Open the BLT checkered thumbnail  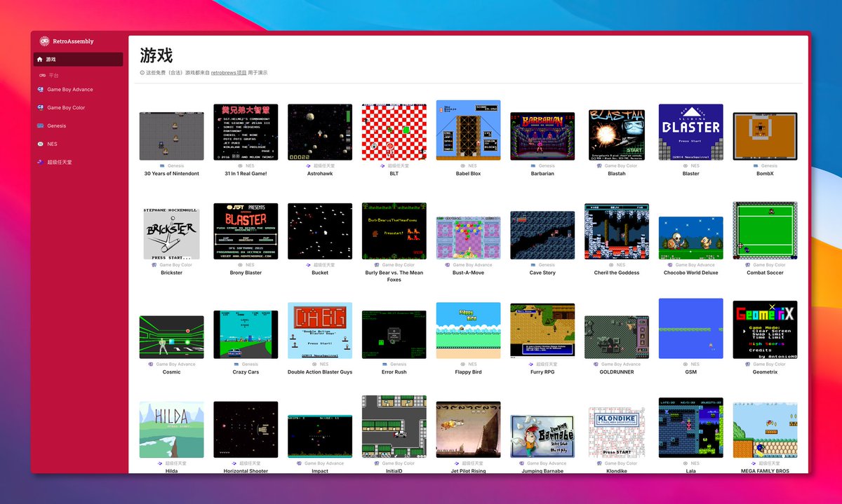pyautogui.click(x=394, y=132)
